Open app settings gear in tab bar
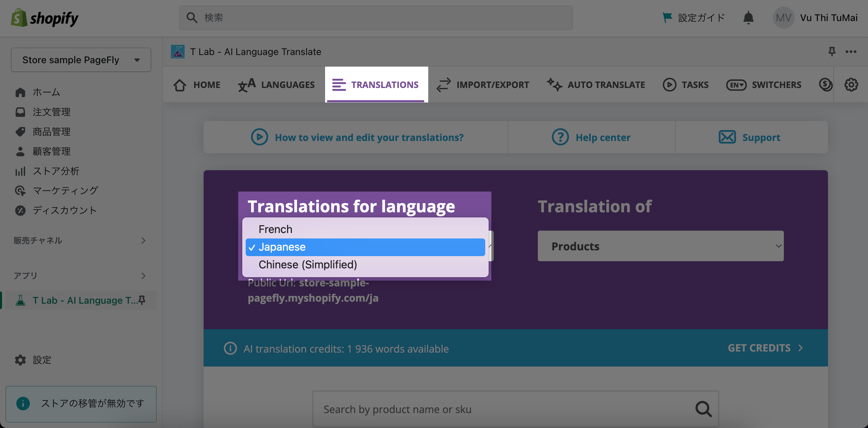The image size is (868, 428). click(x=851, y=85)
